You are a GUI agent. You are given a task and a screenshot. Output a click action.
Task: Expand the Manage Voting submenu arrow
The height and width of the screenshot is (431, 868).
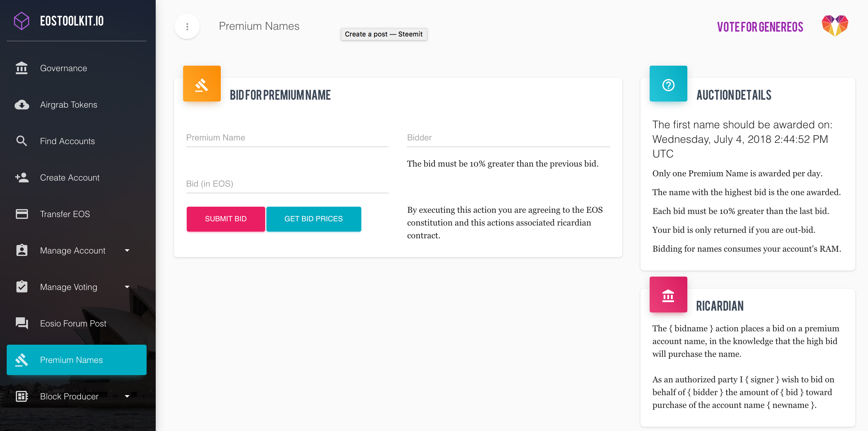127,287
